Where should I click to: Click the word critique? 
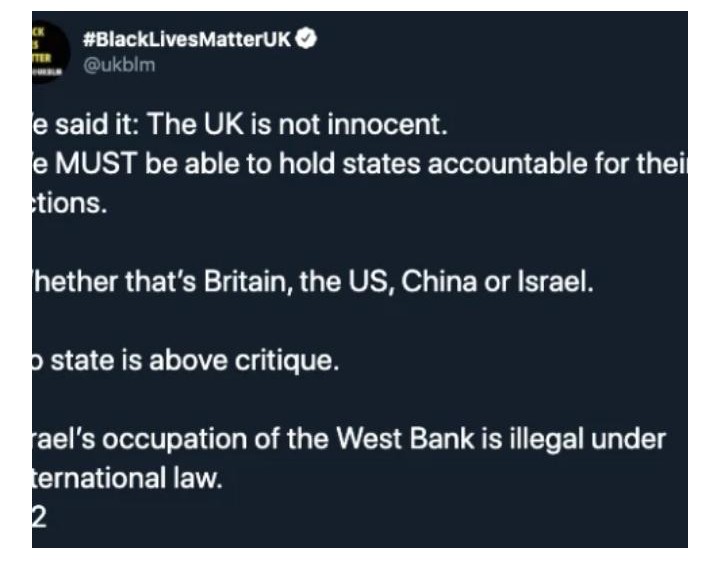click(x=287, y=360)
